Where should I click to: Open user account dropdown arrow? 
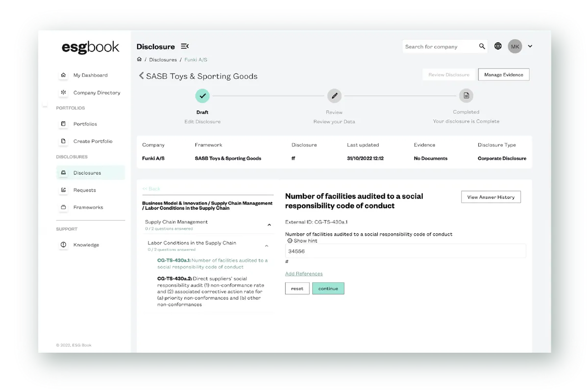pos(530,47)
